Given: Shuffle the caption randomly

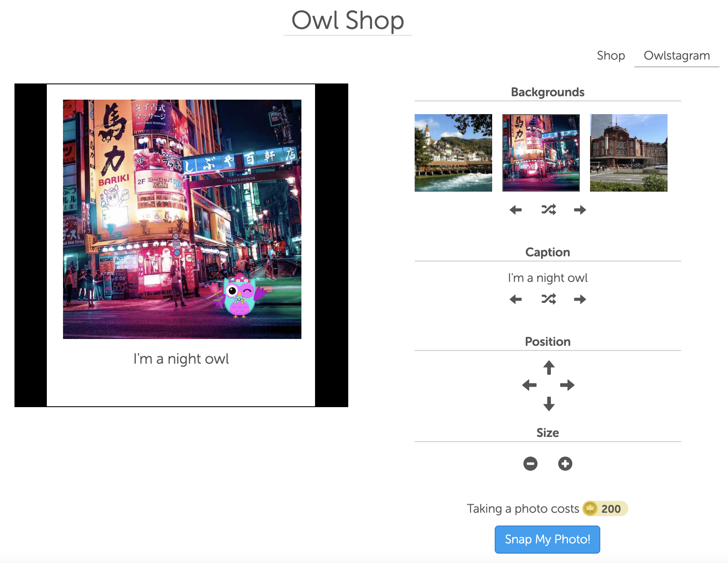Looking at the screenshot, I should (x=548, y=299).
